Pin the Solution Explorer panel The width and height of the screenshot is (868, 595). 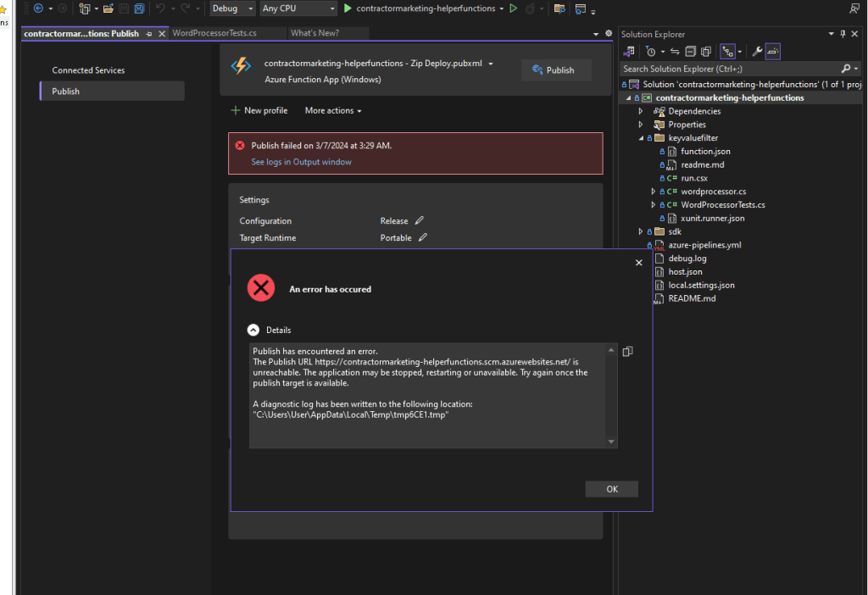click(x=843, y=34)
